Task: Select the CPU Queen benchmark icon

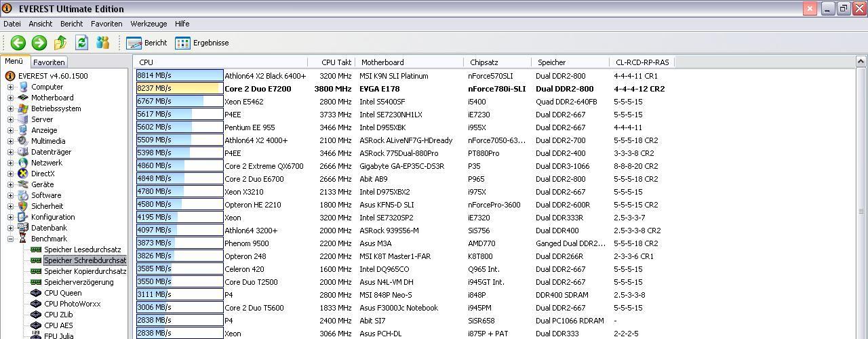Action: 37,293
